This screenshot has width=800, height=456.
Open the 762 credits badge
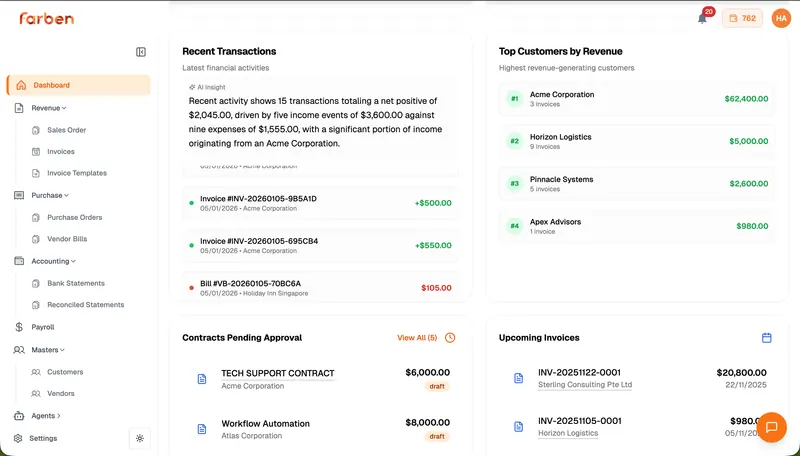point(742,18)
